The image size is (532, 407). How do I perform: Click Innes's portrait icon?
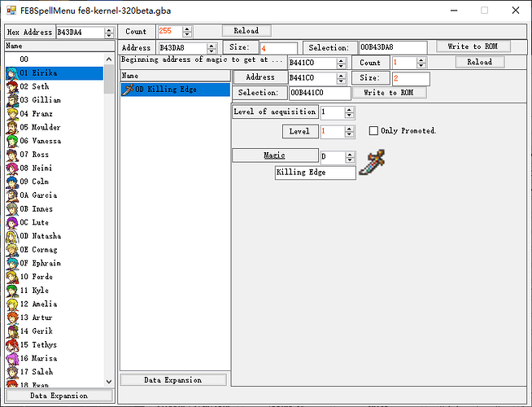[12, 209]
